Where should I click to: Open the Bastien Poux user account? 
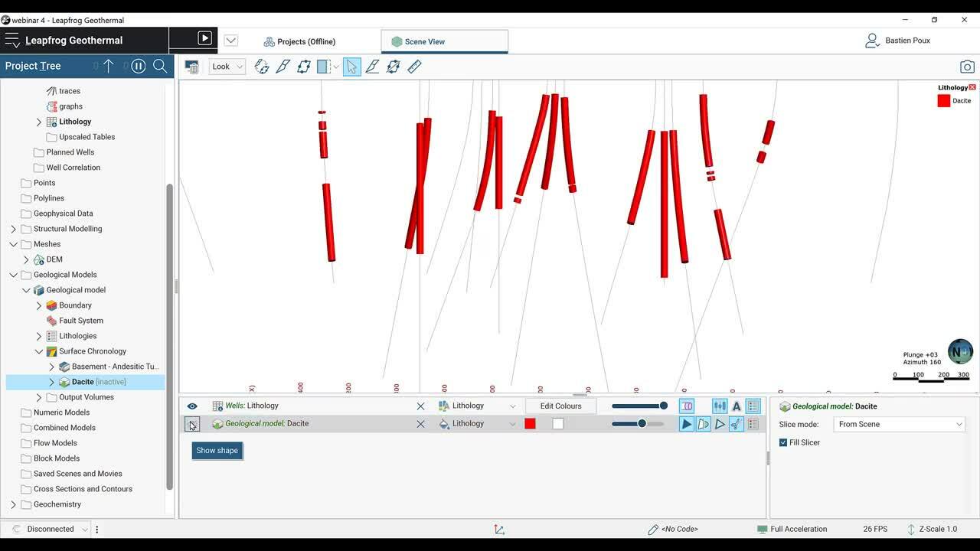898,41
